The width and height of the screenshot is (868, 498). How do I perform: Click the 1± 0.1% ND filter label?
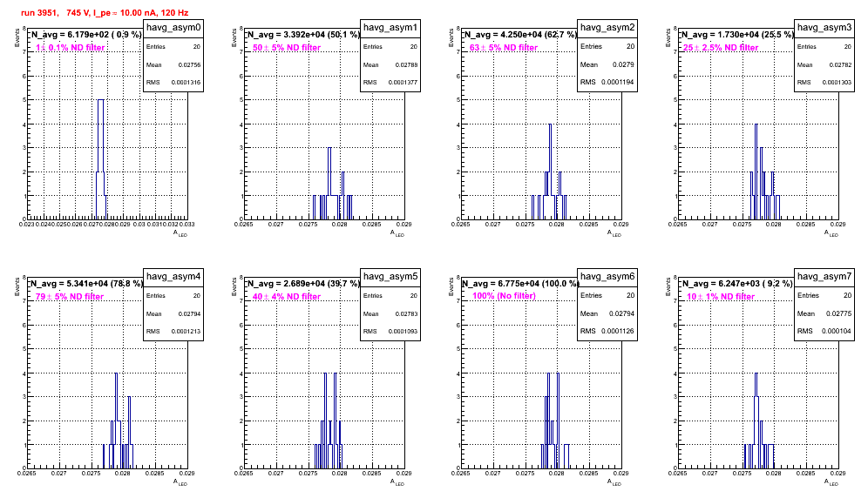pyautogui.click(x=71, y=48)
